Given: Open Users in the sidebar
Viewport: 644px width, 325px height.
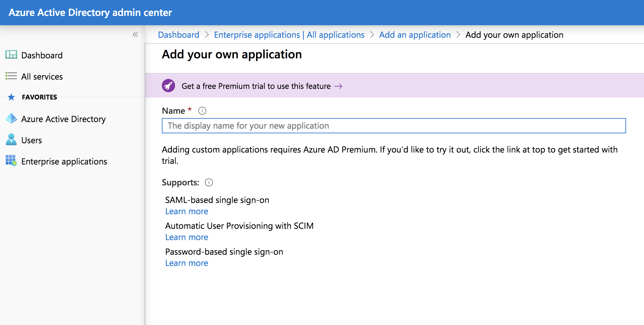Looking at the screenshot, I should [32, 140].
